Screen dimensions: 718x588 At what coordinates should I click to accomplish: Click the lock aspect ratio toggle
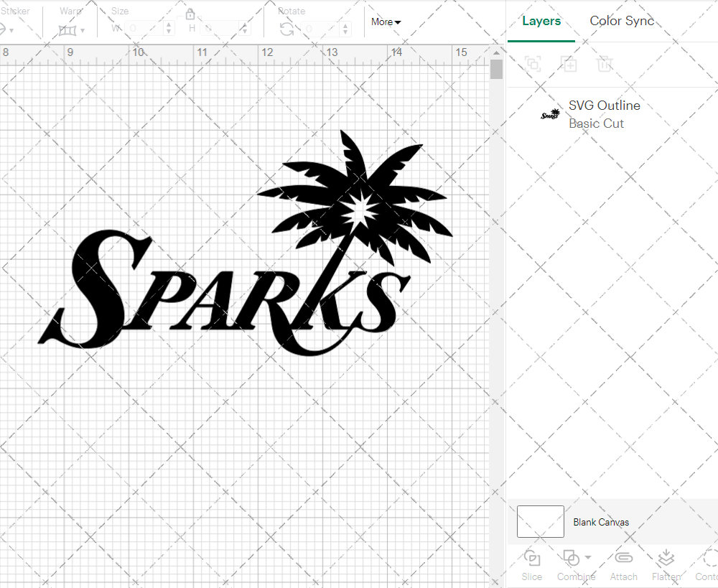191,14
